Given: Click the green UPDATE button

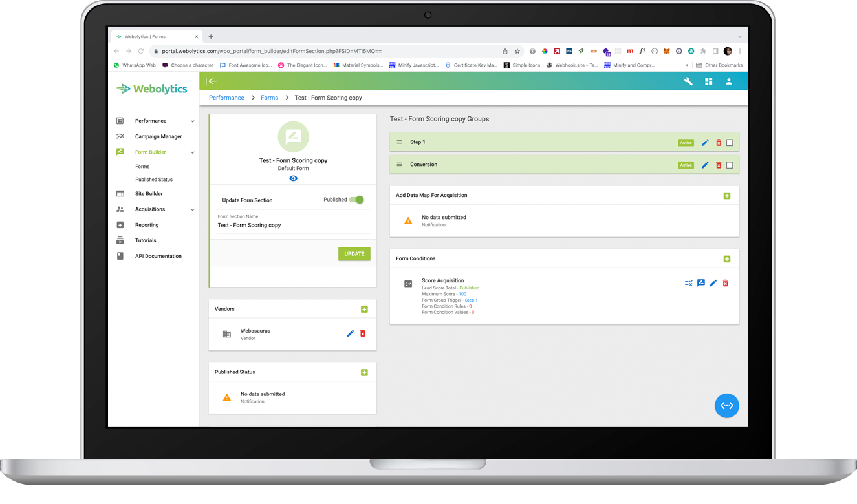Looking at the screenshot, I should pos(354,254).
